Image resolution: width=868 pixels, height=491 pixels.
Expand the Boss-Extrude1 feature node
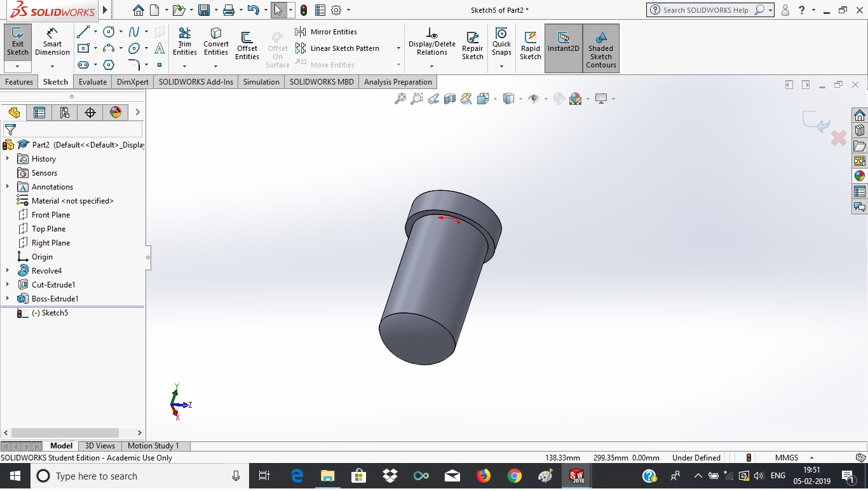pyautogui.click(x=8, y=299)
